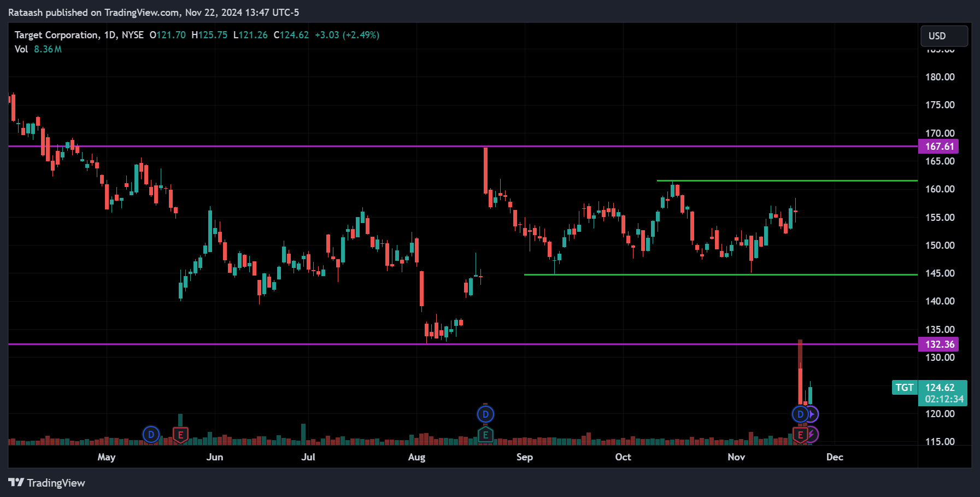Click the 145.00 price axis label
The height and width of the screenshot is (497, 980).
point(940,273)
